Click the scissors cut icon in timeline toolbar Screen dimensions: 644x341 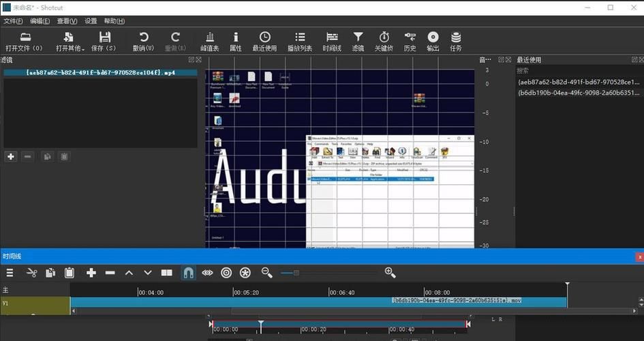pyautogui.click(x=31, y=273)
